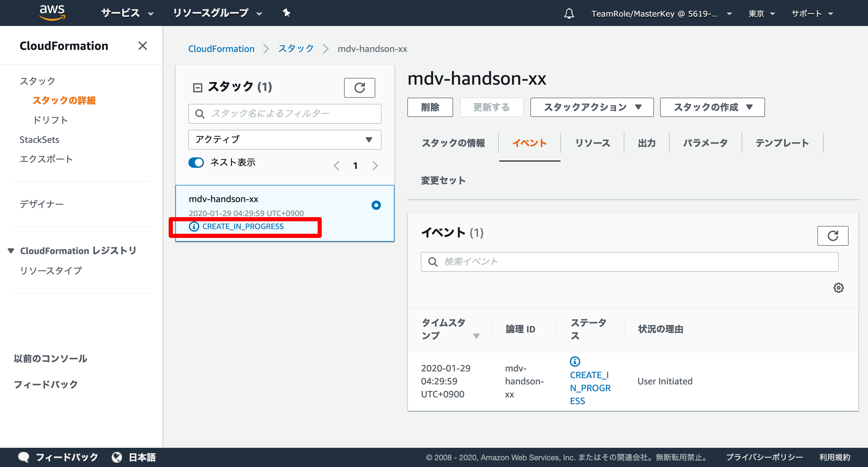Switch to the 変更セット tab

(x=443, y=181)
